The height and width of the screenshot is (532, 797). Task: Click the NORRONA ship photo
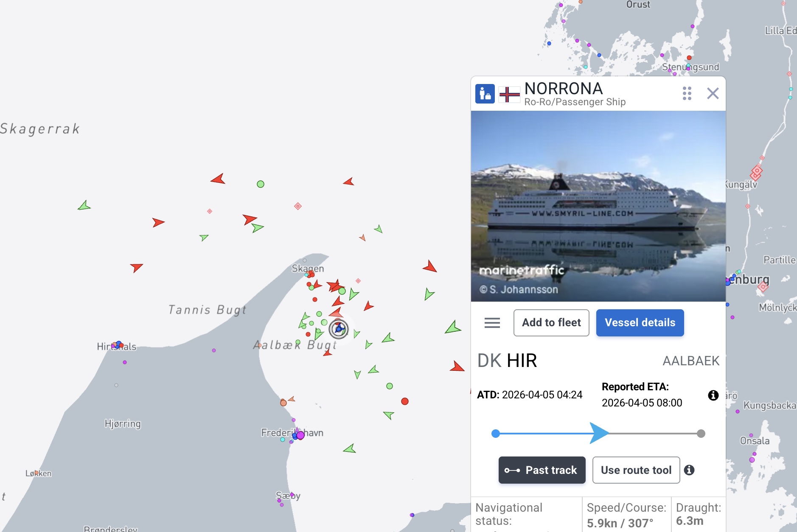click(x=598, y=206)
